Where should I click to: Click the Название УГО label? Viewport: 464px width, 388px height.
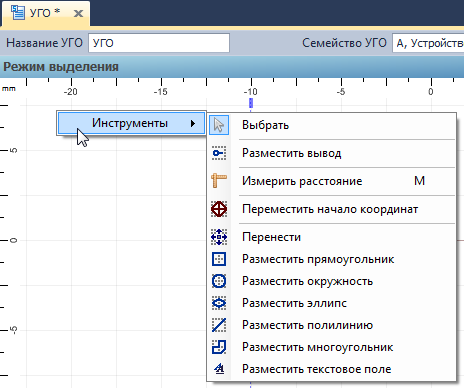pos(44,43)
